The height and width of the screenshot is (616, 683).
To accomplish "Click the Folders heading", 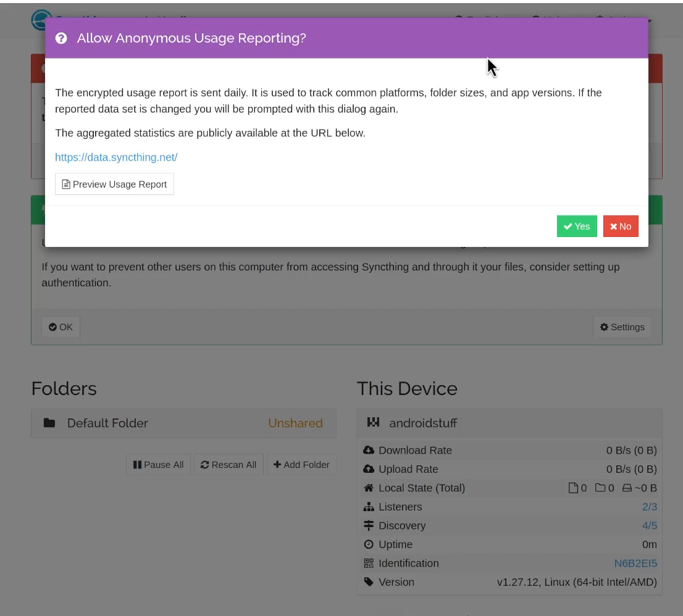I will 64,389.
